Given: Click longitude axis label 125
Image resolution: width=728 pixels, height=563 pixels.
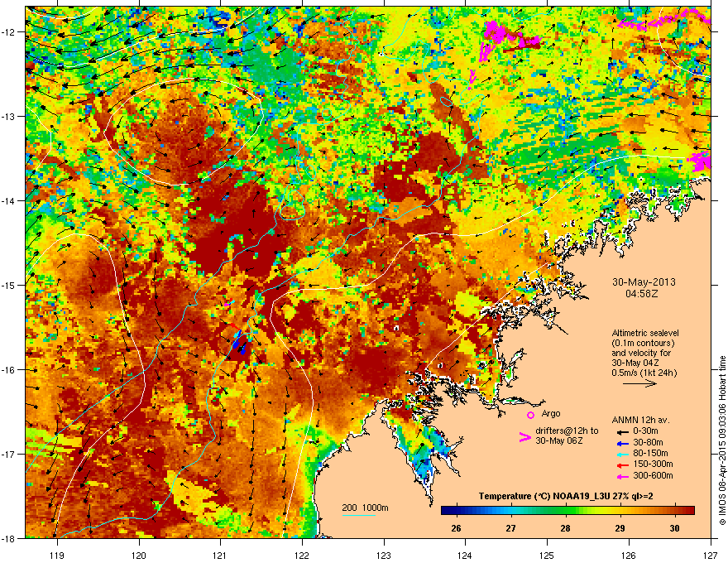Looking at the screenshot, I should [547, 555].
